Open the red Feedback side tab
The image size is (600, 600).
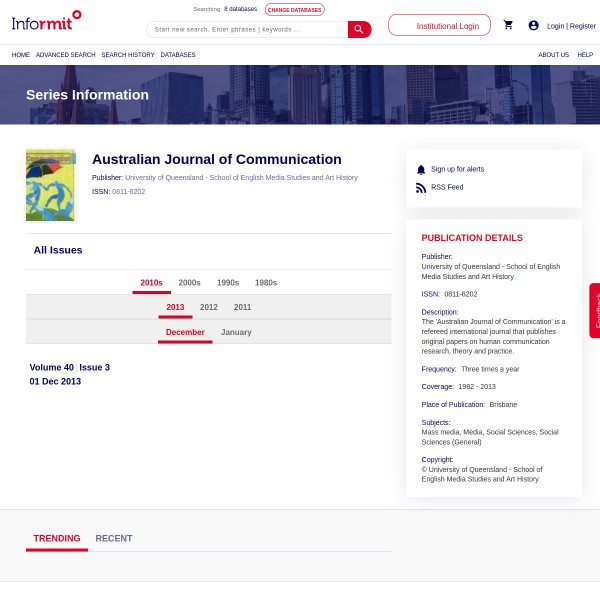point(595,310)
